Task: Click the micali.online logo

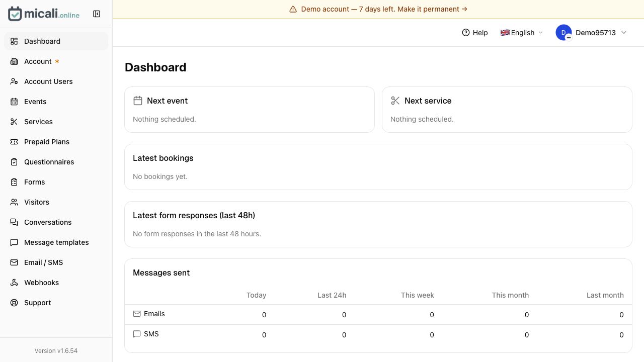Action: (x=44, y=14)
